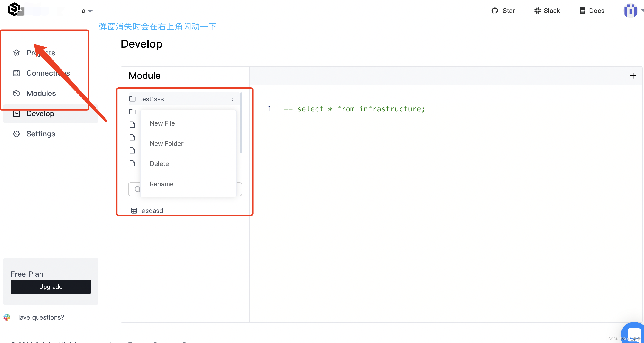
Task: Click the Connections chart icon
Action: point(16,73)
